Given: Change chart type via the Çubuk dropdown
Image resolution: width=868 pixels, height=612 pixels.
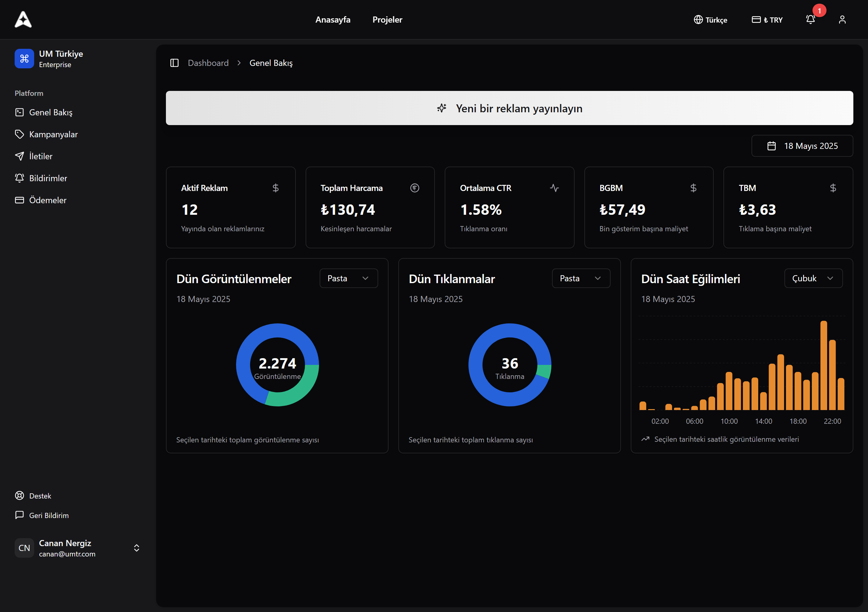Looking at the screenshot, I should [813, 278].
